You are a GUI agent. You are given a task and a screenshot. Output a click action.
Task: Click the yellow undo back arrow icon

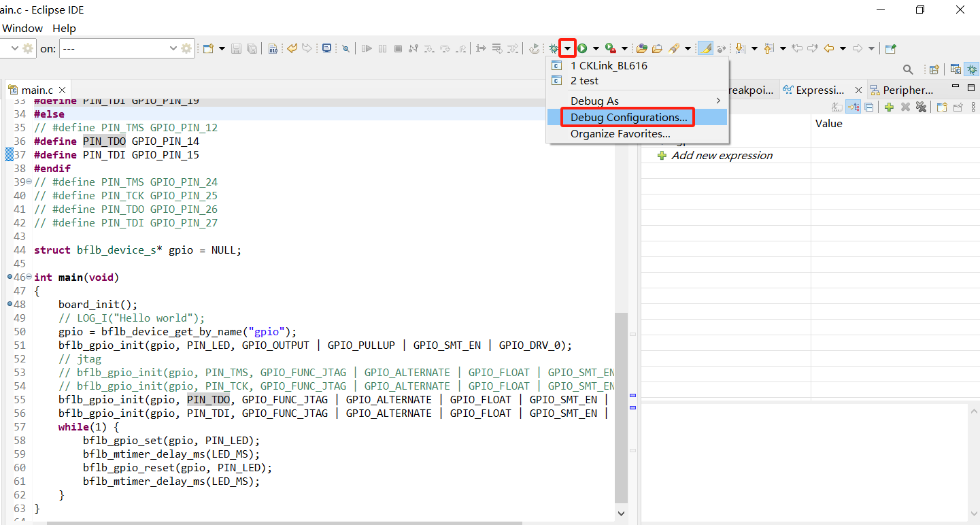292,48
